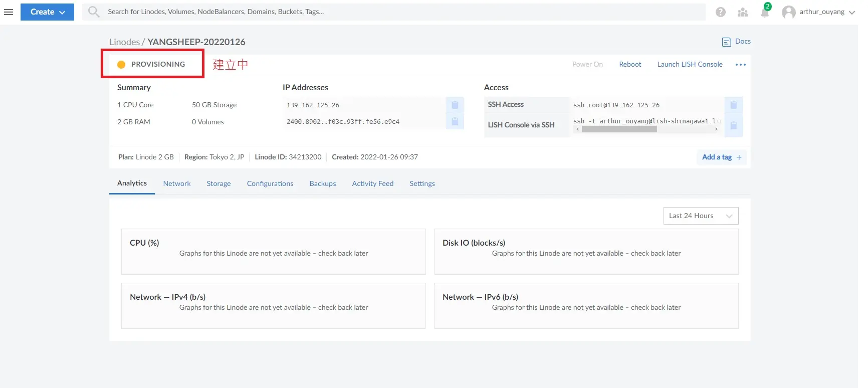Copy the SSH Access command
The image size is (868, 388).
point(734,105)
